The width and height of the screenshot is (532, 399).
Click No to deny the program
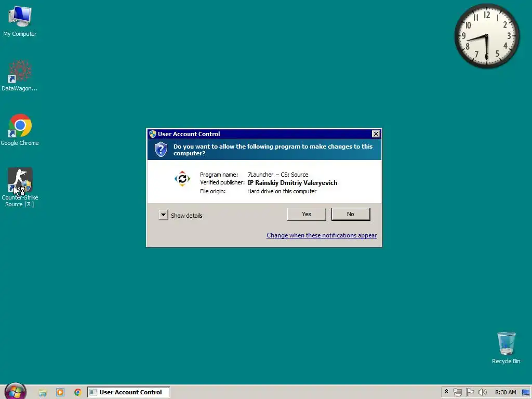pyautogui.click(x=351, y=214)
